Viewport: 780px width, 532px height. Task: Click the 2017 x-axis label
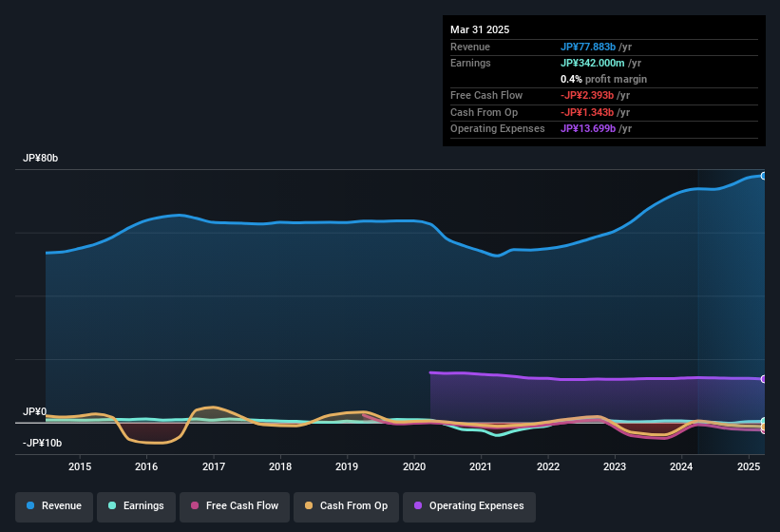pos(214,466)
